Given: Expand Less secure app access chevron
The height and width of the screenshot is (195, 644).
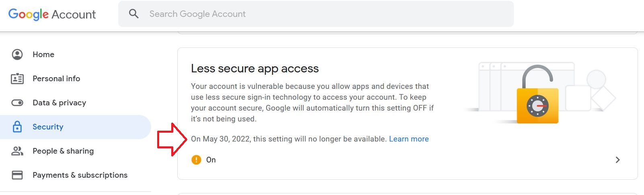Looking at the screenshot, I should click(x=618, y=160).
